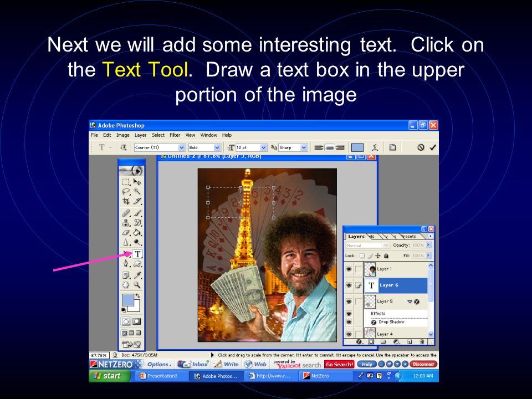532x399 pixels.
Task: Open anti-aliasing dropdown Sharp
Action: 304,147
